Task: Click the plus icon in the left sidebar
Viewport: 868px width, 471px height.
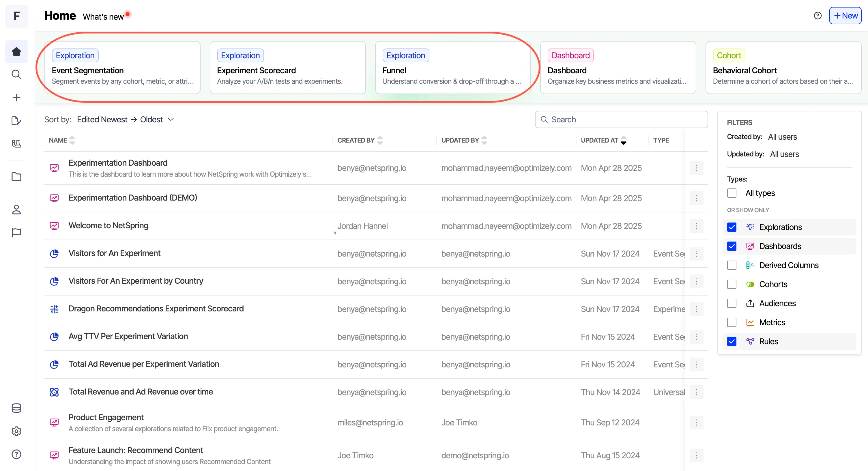Action: pos(16,98)
